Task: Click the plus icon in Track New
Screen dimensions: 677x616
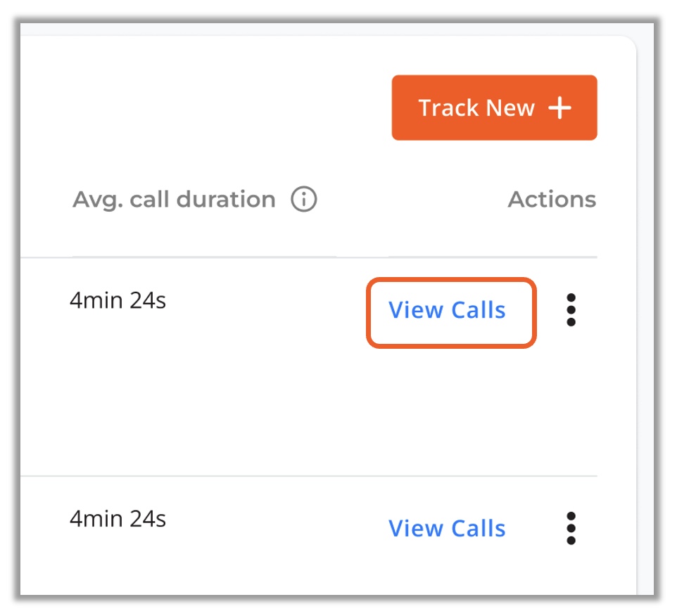Action: pos(560,108)
